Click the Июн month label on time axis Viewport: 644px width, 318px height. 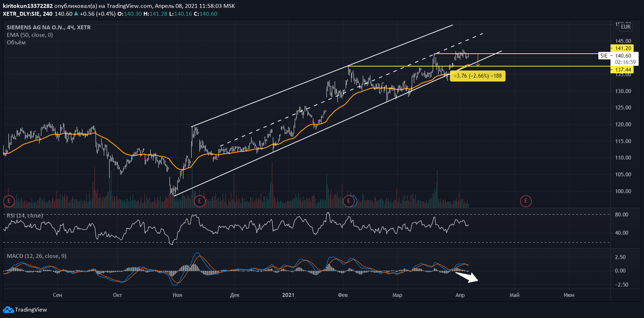pyautogui.click(x=569, y=295)
